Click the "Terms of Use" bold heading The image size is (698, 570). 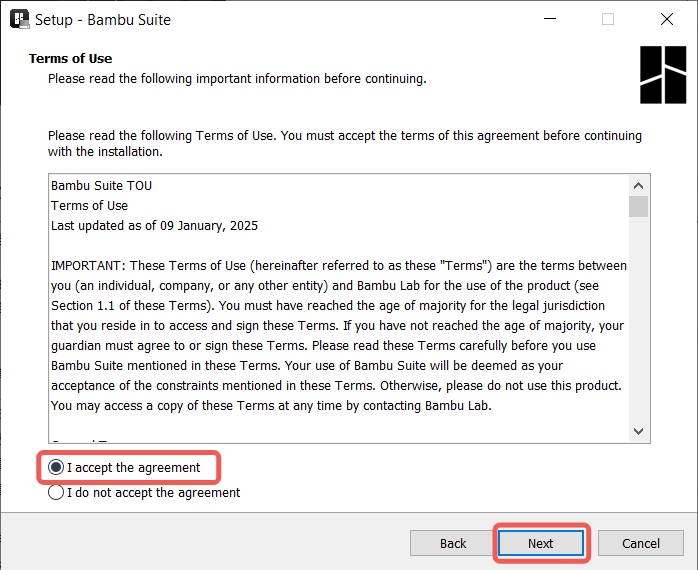(70, 58)
